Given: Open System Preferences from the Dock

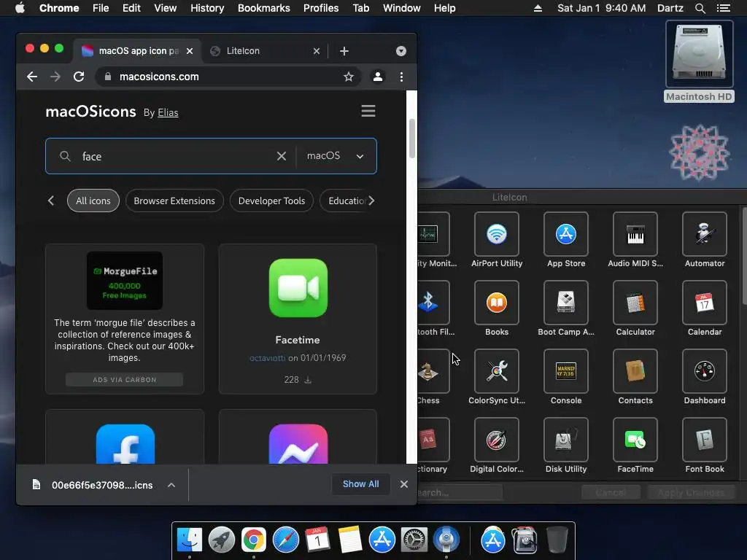Looking at the screenshot, I should coord(414,540).
